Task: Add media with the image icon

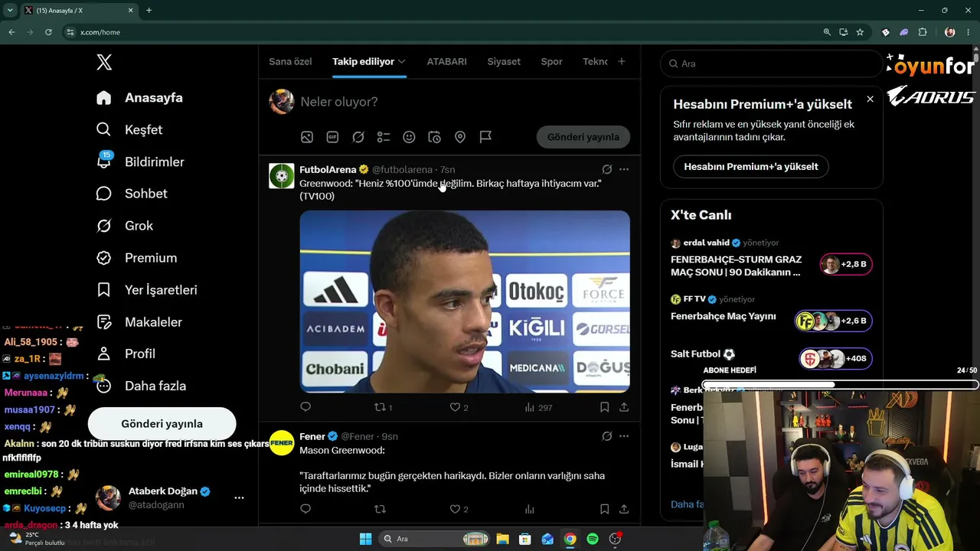Action: tap(307, 137)
